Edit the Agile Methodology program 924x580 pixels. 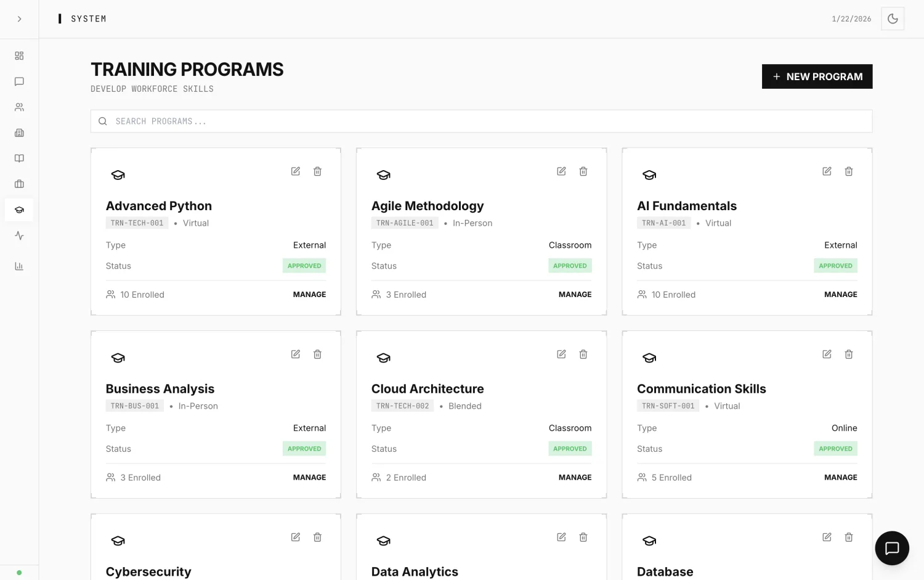(561, 171)
